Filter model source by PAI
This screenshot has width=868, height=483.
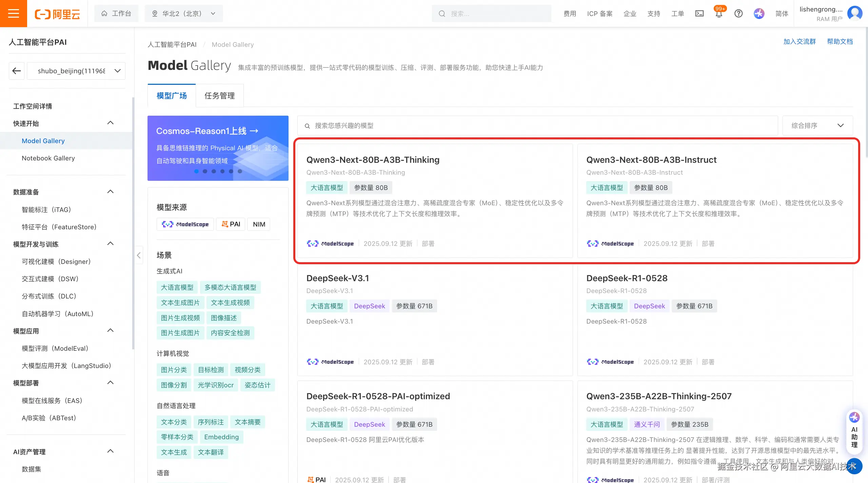231,224
